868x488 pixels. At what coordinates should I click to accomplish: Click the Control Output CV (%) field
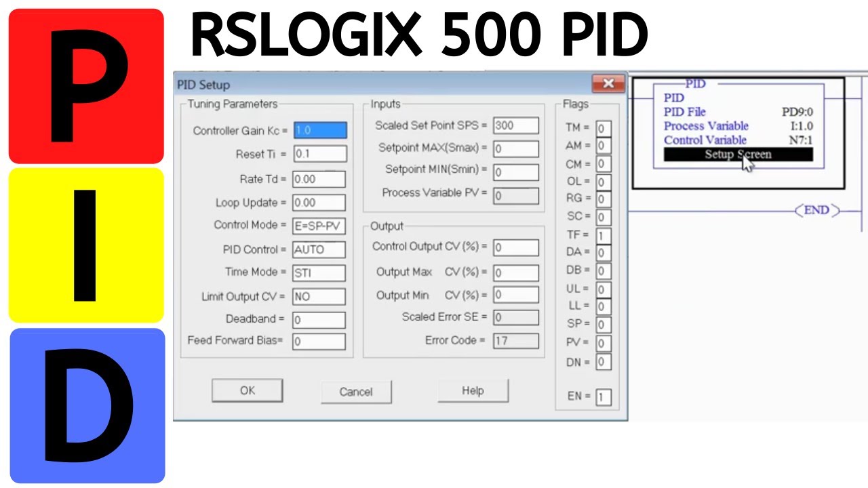[516, 247]
